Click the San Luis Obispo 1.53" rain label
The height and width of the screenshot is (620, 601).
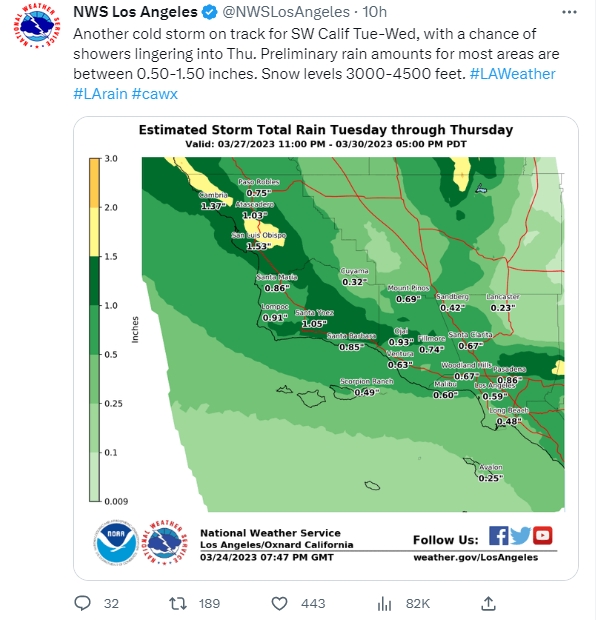[x=259, y=240]
